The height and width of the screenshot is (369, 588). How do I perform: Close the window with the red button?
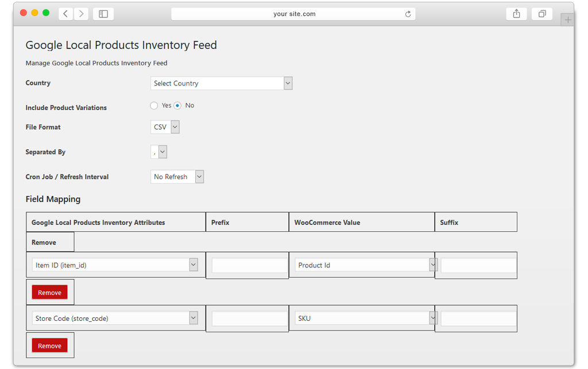pos(23,13)
